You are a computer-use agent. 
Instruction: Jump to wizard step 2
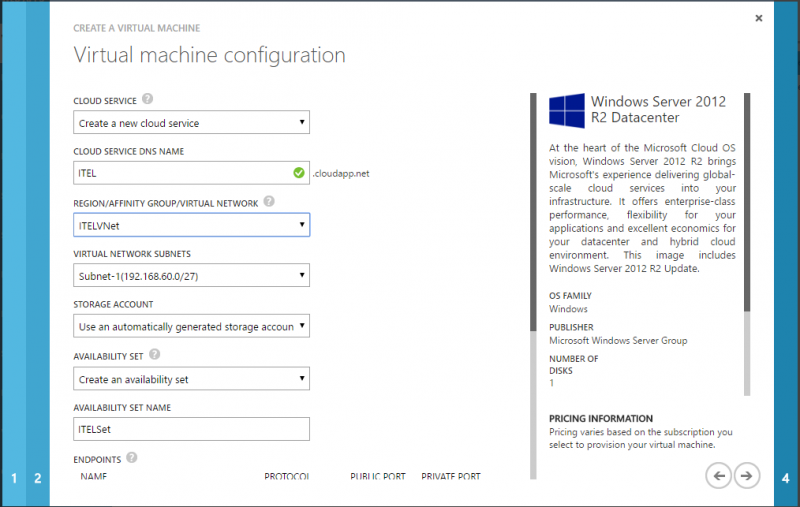pos(38,478)
